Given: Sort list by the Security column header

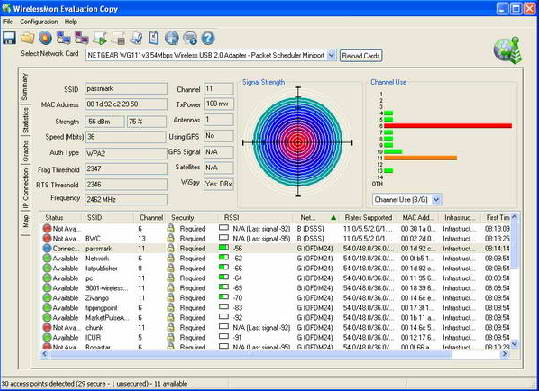Looking at the screenshot, I should tap(193, 218).
